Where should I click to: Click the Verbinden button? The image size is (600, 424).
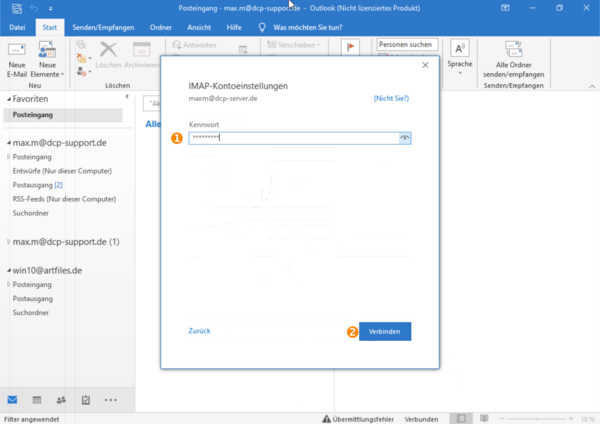pyautogui.click(x=385, y=331)
